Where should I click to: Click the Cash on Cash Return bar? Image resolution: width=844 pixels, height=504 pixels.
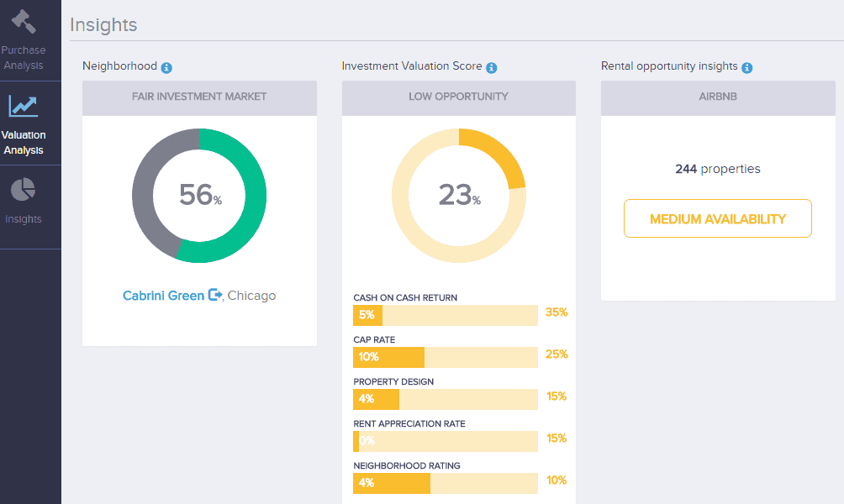pos(445,315)
